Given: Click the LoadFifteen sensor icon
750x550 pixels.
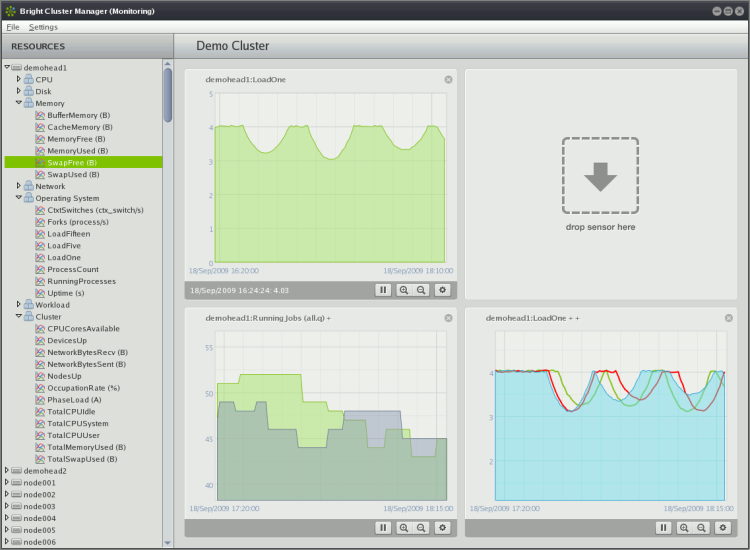Looking at the screenshot, I should click(40, 234).
